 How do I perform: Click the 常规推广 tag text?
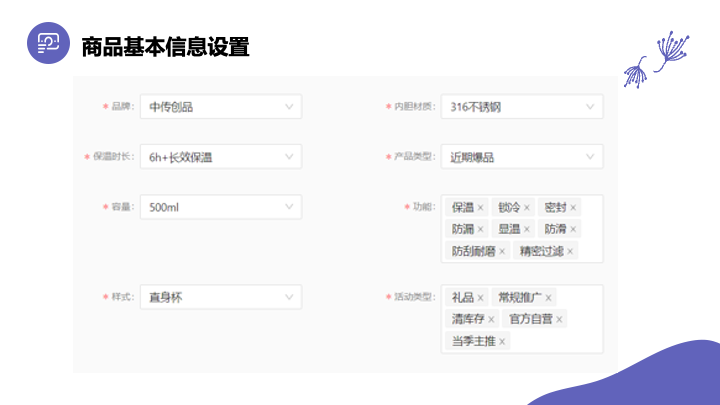pos(520,298)
